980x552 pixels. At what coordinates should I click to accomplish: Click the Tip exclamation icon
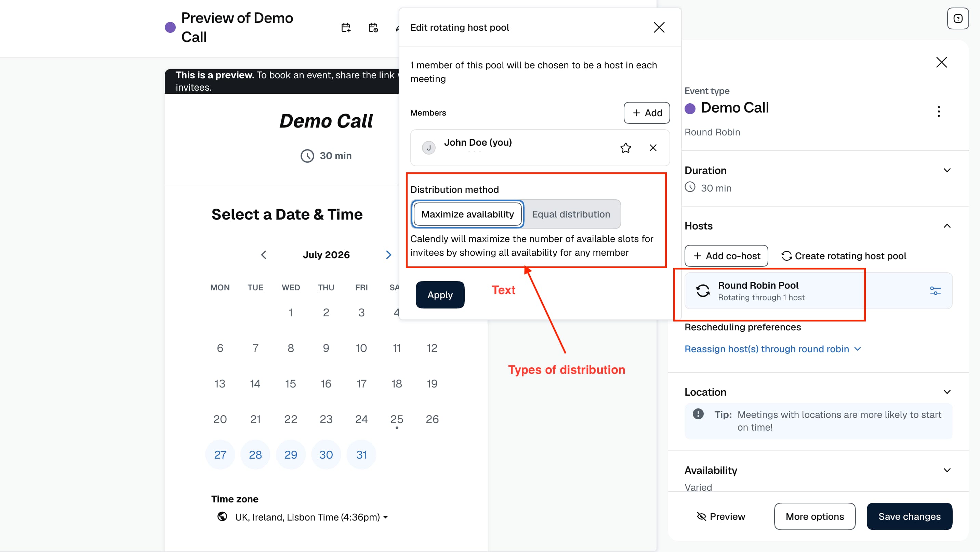tap(698, 414)
